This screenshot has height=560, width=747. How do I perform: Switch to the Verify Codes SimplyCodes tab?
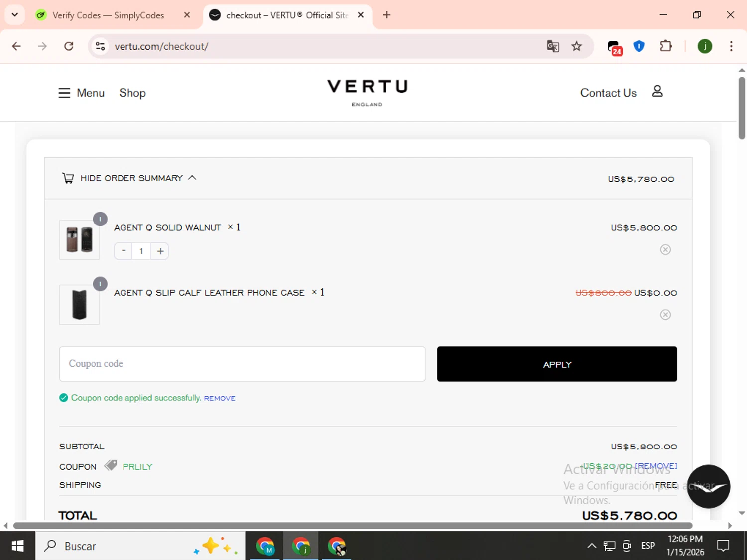(108, 15)
